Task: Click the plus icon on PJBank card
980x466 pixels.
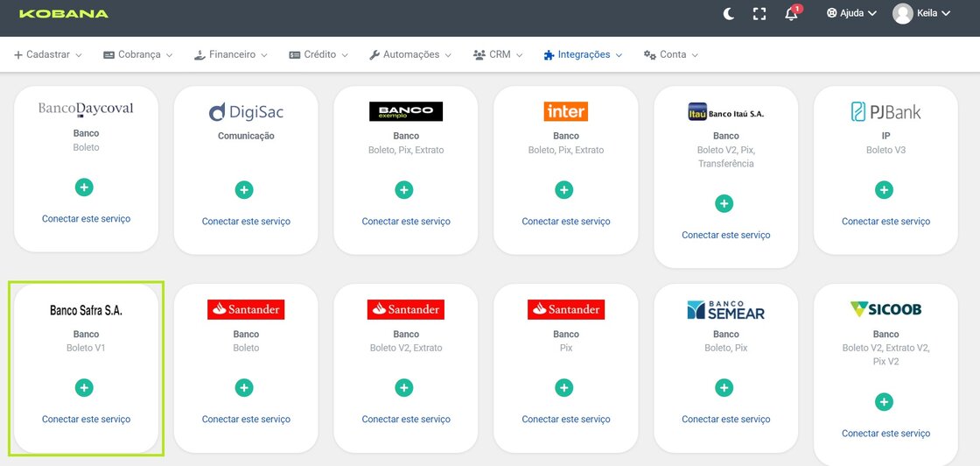Action: pos(885,189)
